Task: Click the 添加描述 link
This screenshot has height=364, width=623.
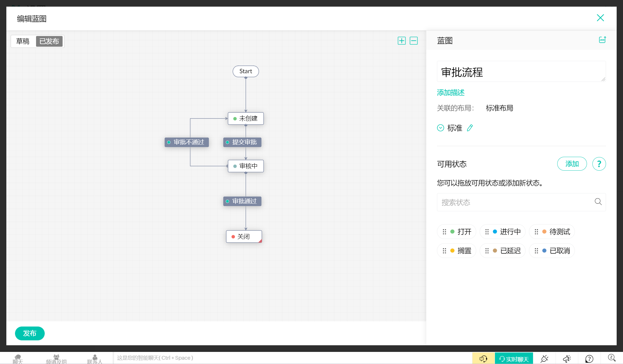Action: click(451, 93)
